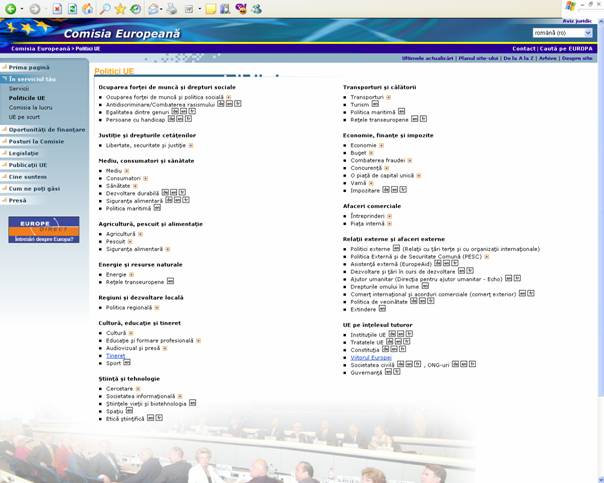
Task: Click the Europe Direct banner image
Action: click(x=44, y=230)
